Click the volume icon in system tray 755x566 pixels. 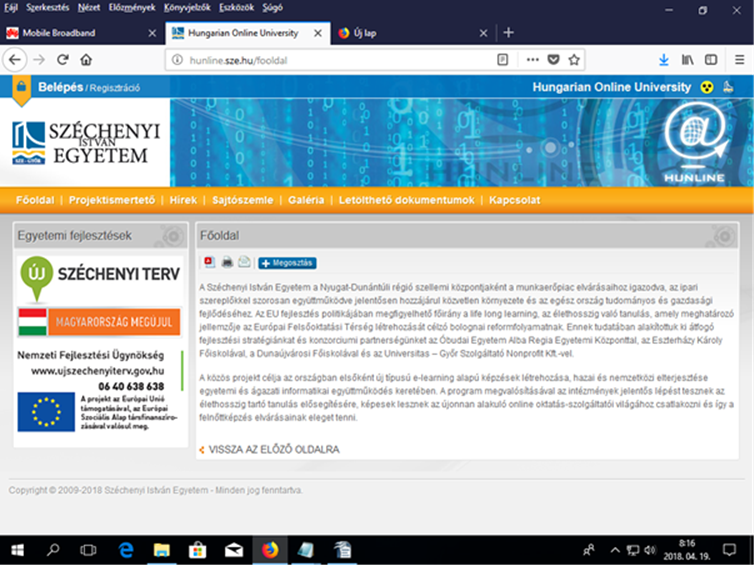coord(650,550)
